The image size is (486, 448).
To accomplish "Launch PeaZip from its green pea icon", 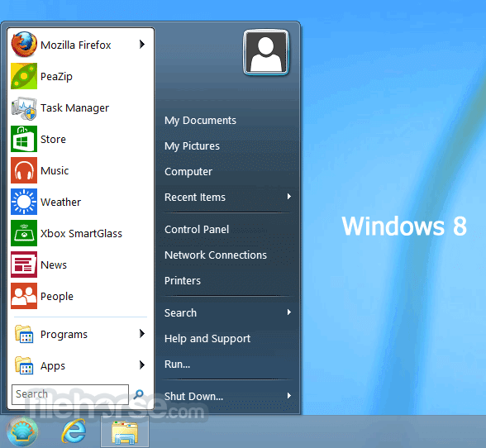I will coord(24,76).
